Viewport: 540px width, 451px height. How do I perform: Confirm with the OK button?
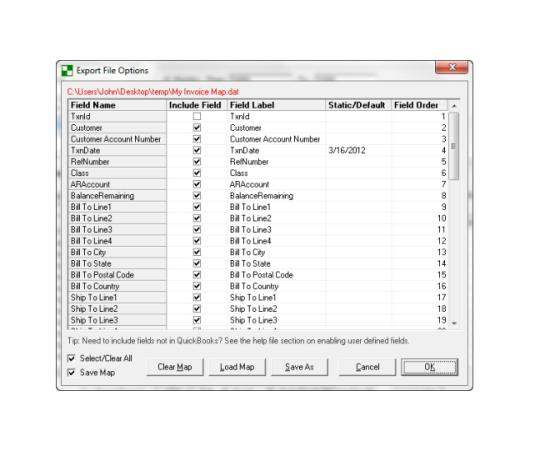[x=429, y=367]
